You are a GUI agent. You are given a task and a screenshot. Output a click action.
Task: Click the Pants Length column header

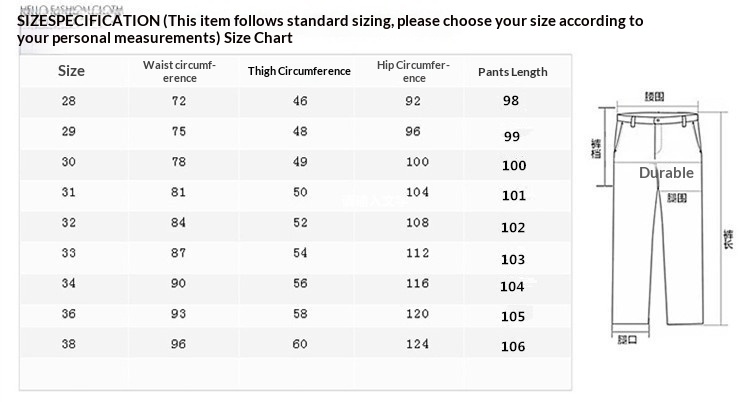pyautogui.click(x=513, y=72)
